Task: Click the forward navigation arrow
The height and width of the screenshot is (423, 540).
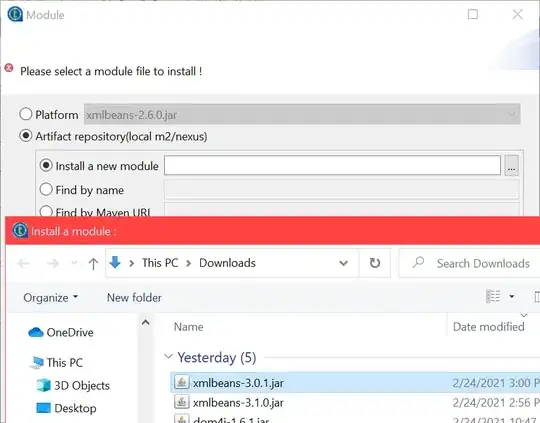Action: [53, 264]
